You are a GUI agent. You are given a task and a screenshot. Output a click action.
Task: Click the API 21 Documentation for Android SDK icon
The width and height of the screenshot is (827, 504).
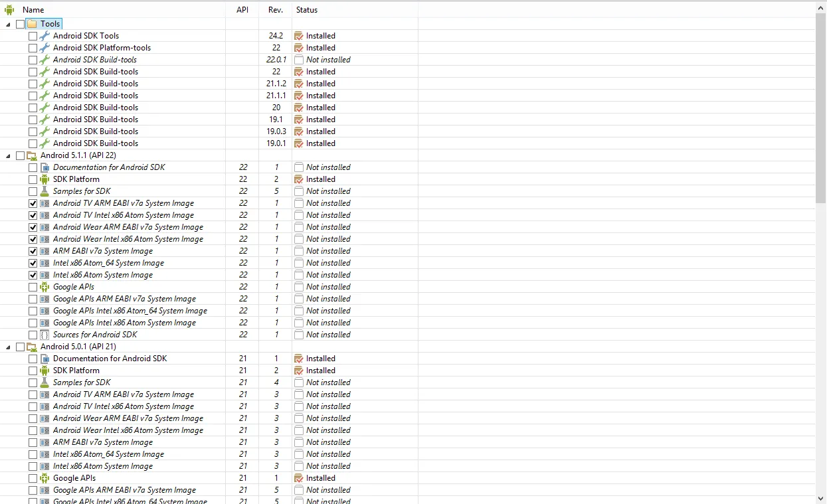tap(45, 359)
